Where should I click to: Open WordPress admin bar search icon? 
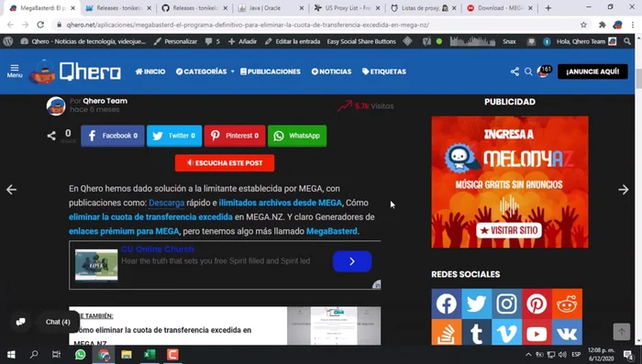pyautogui.click(x=627, y=41)
